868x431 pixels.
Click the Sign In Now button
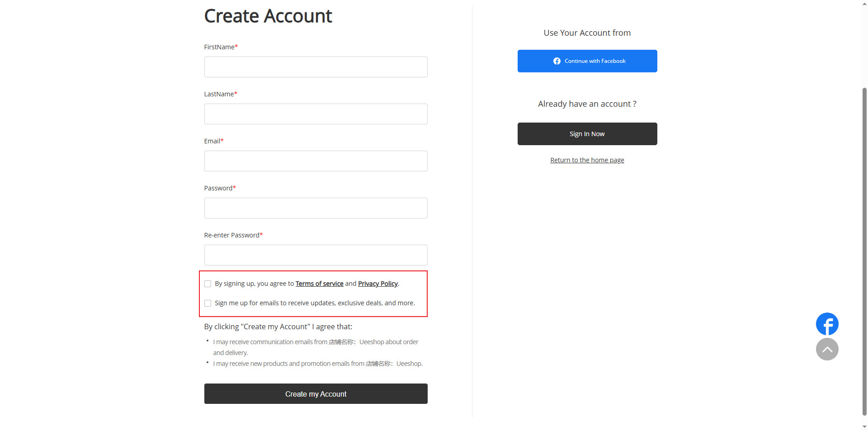[x=587, y=134]
